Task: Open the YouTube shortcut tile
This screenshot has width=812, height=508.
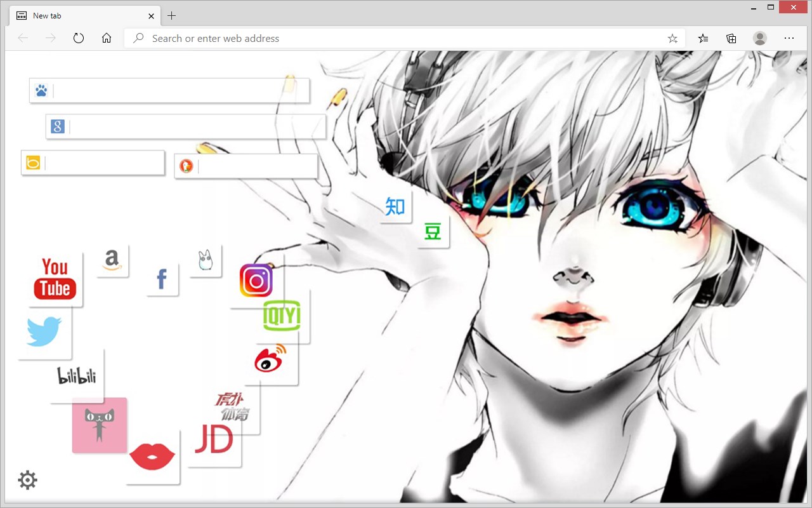Action: (x=55, y=279)
